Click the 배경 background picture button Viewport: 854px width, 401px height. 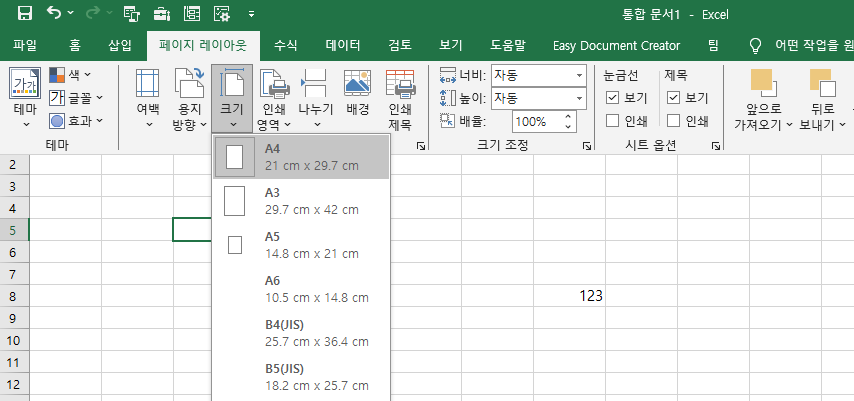click(357, 93)
